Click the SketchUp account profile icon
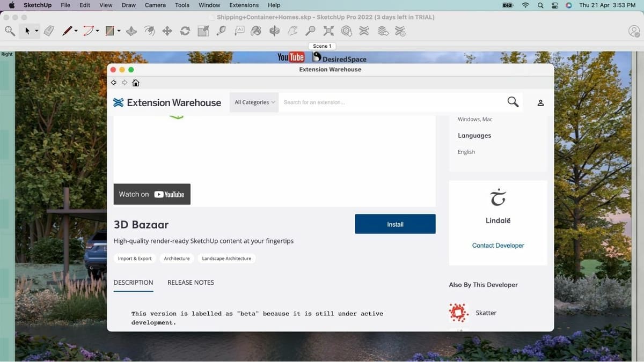Viewport: 644px width, 362px height. coord(634,31)
